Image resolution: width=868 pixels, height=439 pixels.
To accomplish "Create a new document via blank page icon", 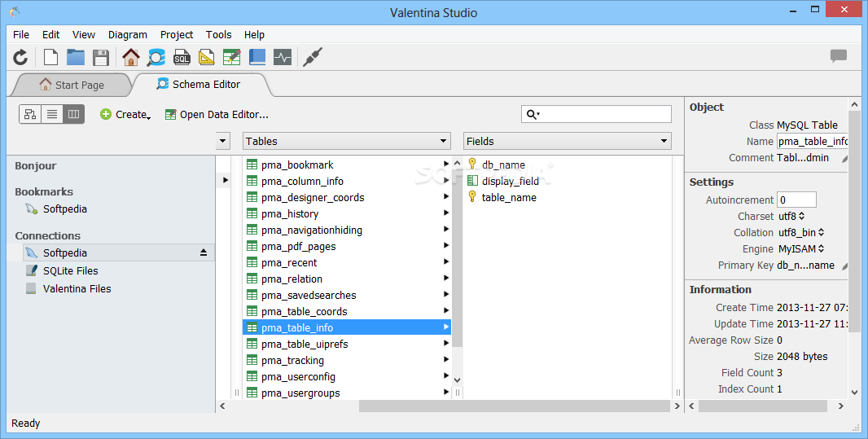I will coord(51,57).
